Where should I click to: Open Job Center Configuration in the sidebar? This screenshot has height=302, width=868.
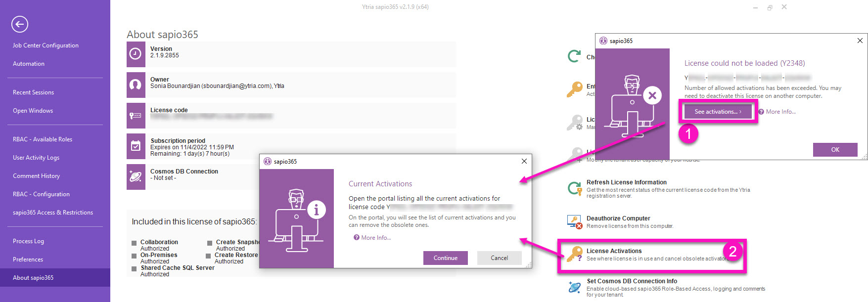click(46, 45)
